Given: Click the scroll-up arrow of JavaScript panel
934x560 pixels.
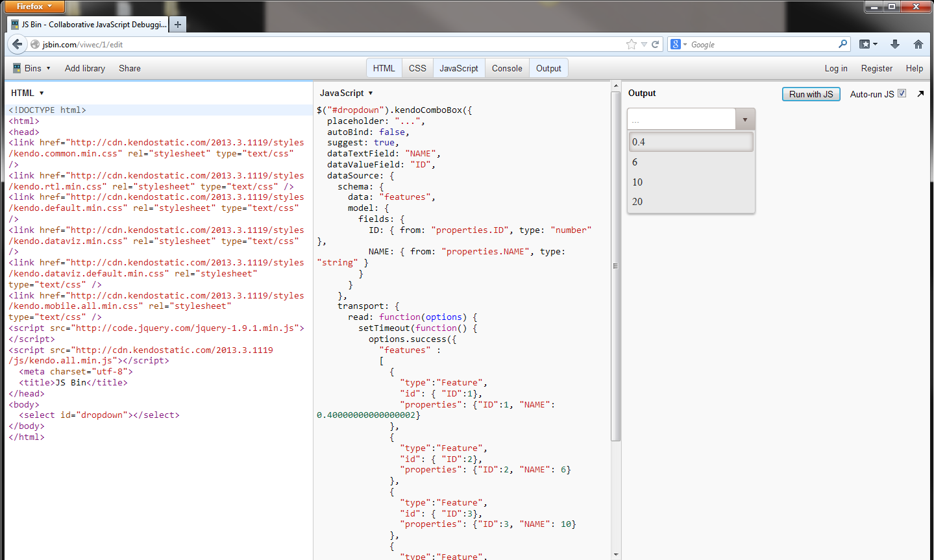Looking at the screenshot, I should 616,86.
